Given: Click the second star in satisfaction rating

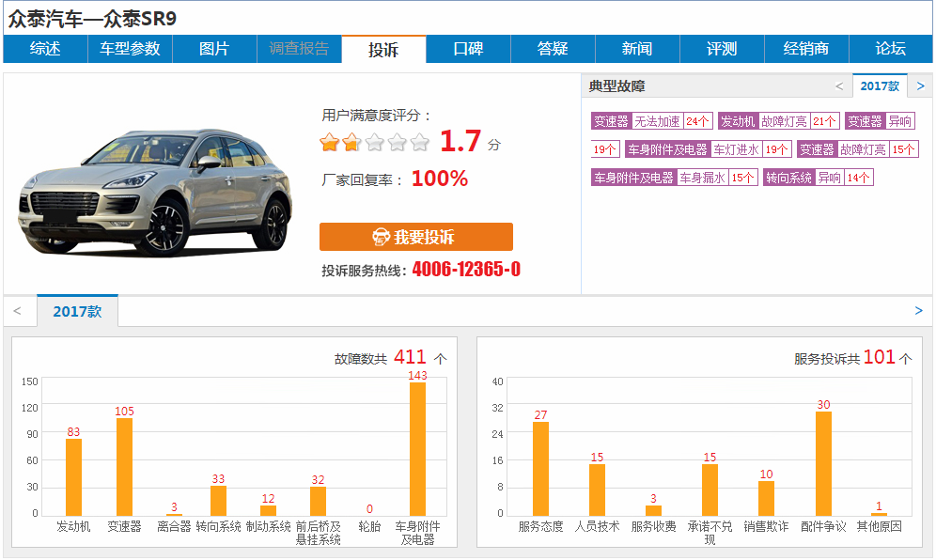Looking at the screenshot, I should 351,143.
